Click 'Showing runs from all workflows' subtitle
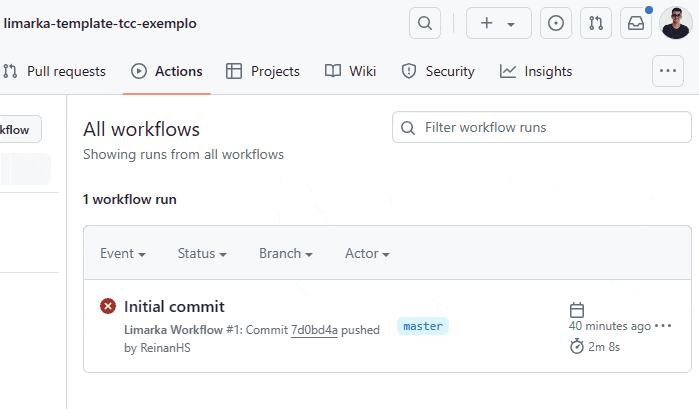 pos(183,154)
